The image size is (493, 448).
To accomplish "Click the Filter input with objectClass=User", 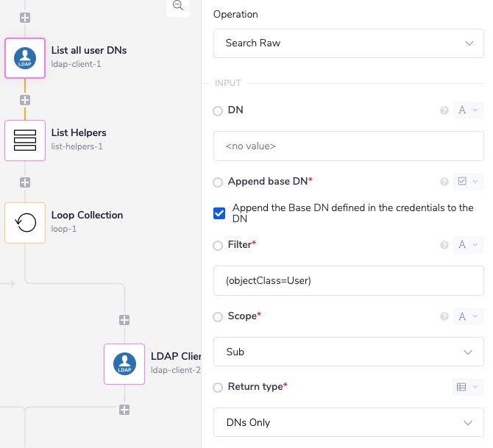I will tap(349, 280).
